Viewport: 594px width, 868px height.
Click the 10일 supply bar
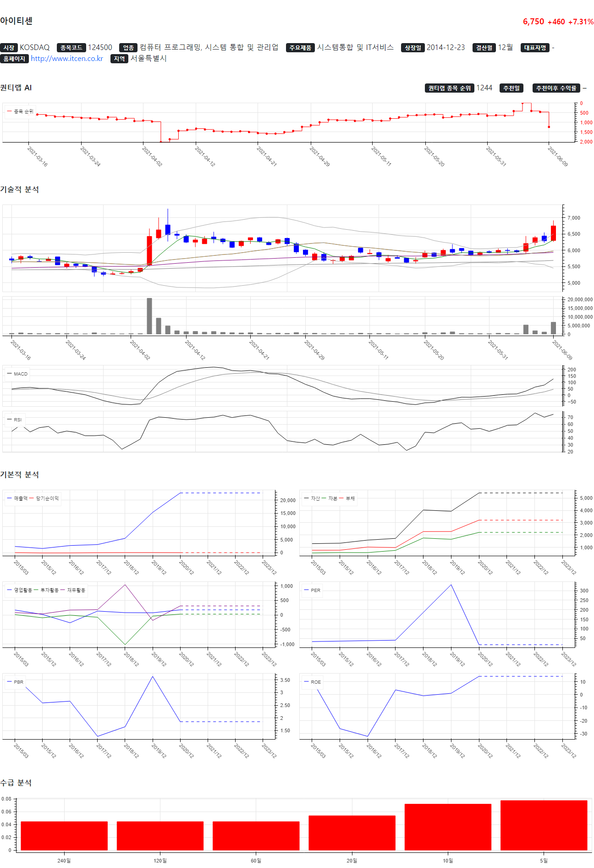448,827
